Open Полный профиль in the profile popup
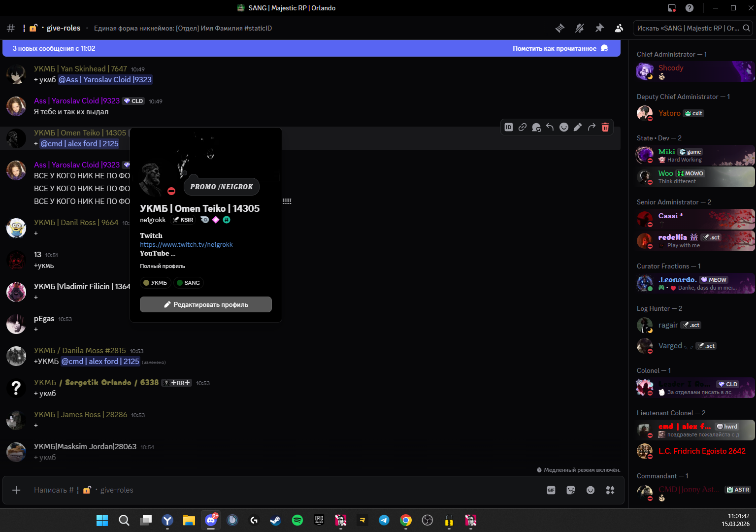 [163, 266]
